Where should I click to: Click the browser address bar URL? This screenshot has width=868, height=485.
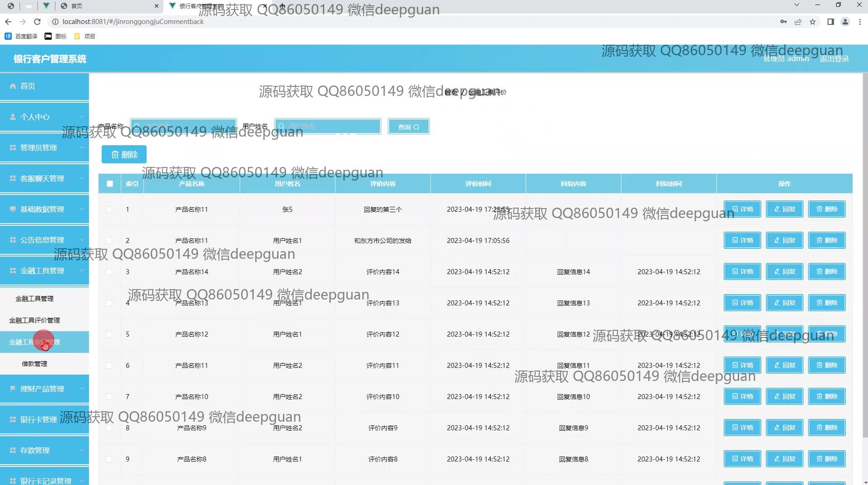coord(133,22)
